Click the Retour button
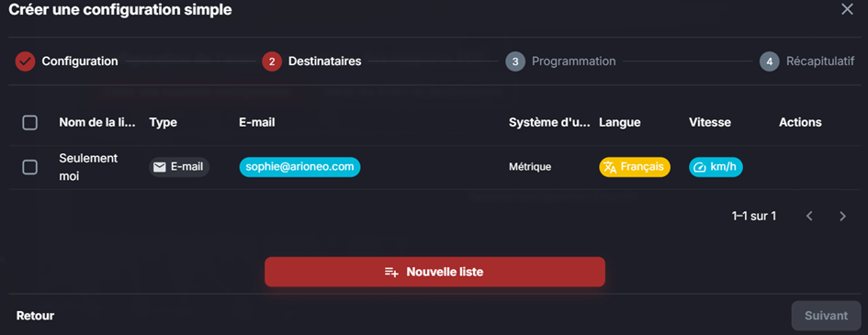Image resolution: width=868 pixels, height=335 pixels. pos(36,316)
